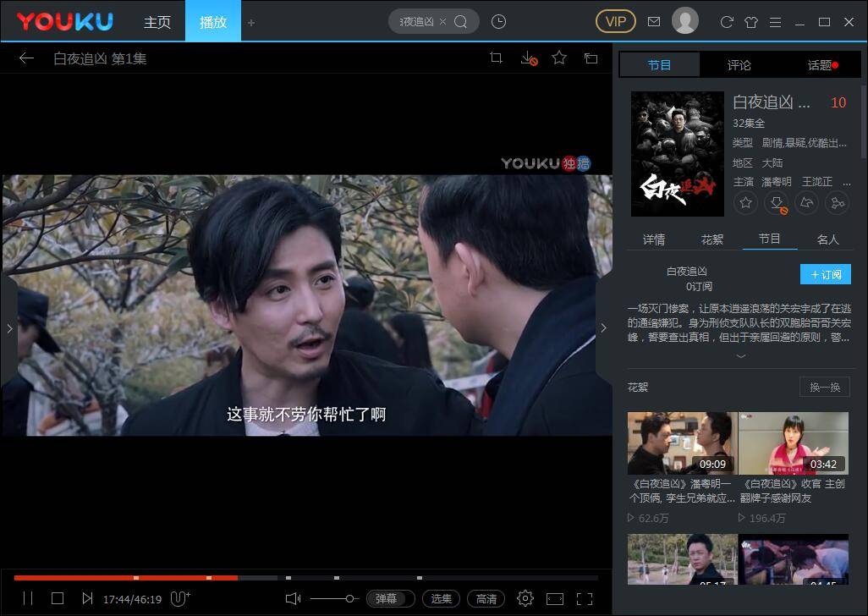Screen dimensions: 868x616
Task: Click the 白夜追凶 第1集 title text
Action: (x=100, y=58)
